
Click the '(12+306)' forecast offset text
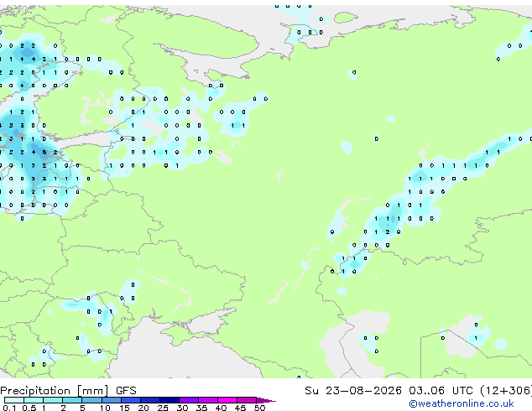(506, 391)
